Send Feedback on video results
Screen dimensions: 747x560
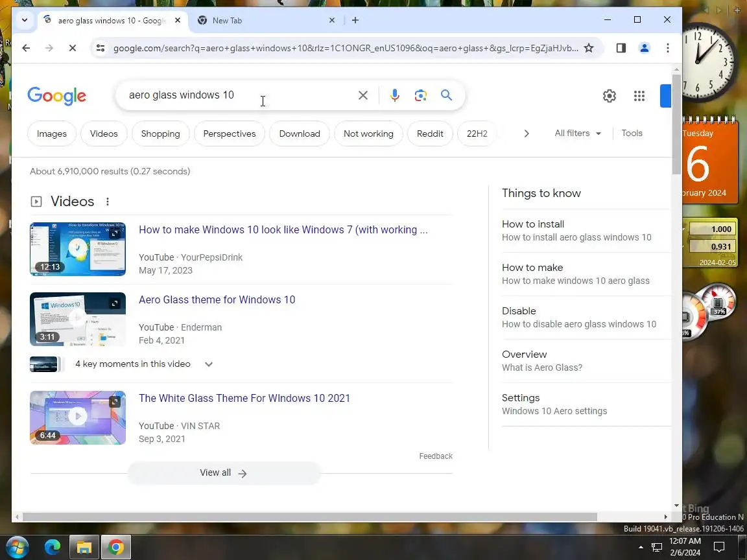click(x=436, y=456)
